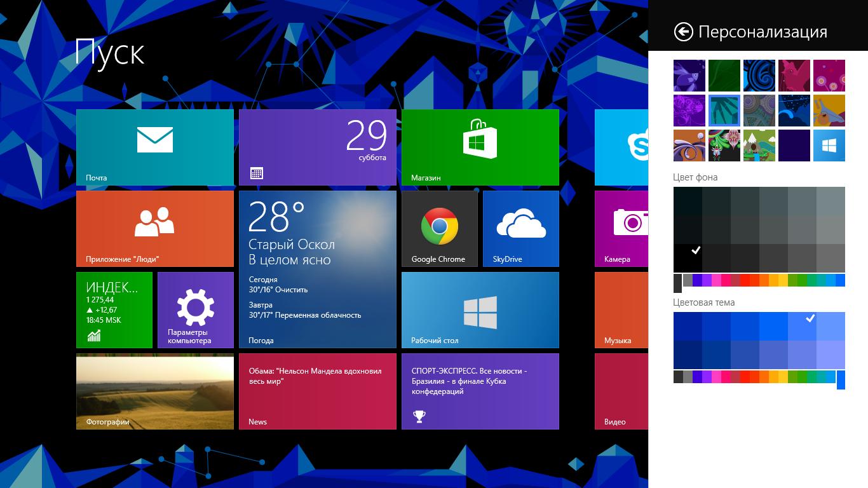Screen dimensions: 868x488
Task: Open the green ИНДЕК... finance tile
Action: pyautogui.click(x=114, y=310)
